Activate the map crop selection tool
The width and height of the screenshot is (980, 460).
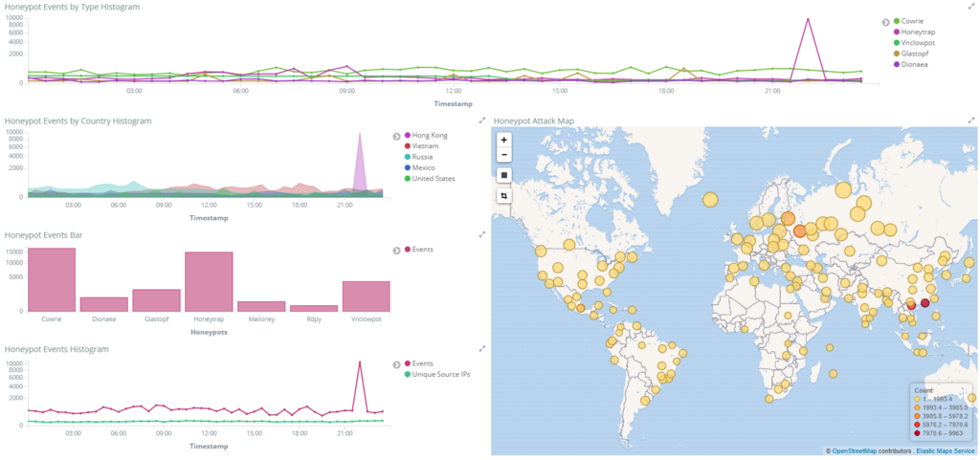point(503,196)
